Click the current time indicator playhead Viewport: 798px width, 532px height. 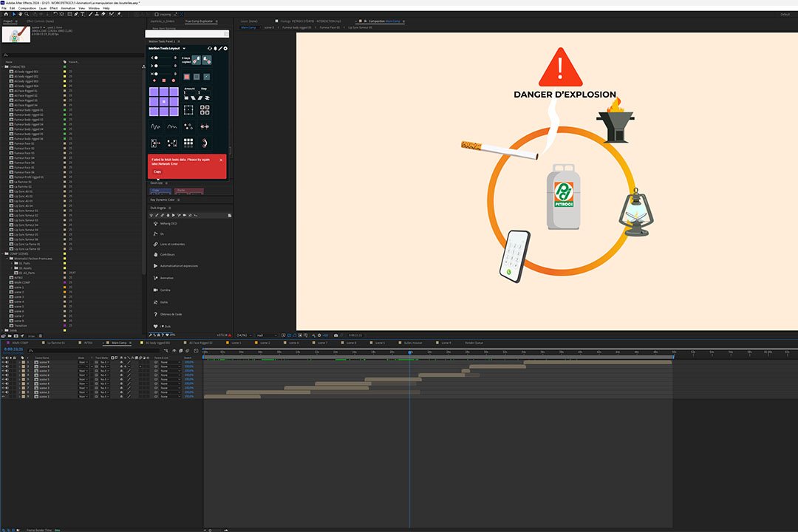pyautogui.click(x=409, y=352)
